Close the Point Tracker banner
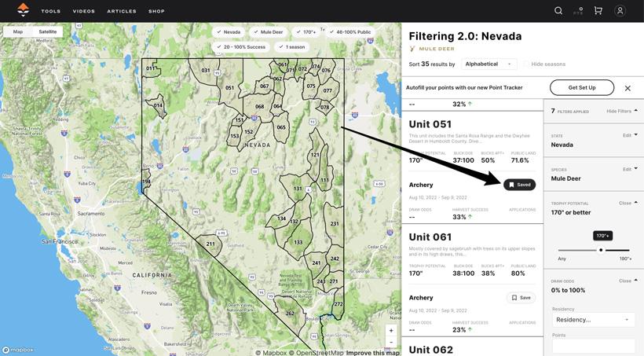Viewport: 644px width, 356px height. click(628, 88)
